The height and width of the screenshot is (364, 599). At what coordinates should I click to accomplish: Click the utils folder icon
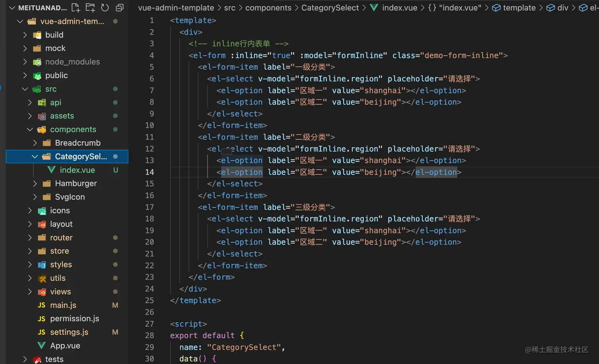pos(42,278)
